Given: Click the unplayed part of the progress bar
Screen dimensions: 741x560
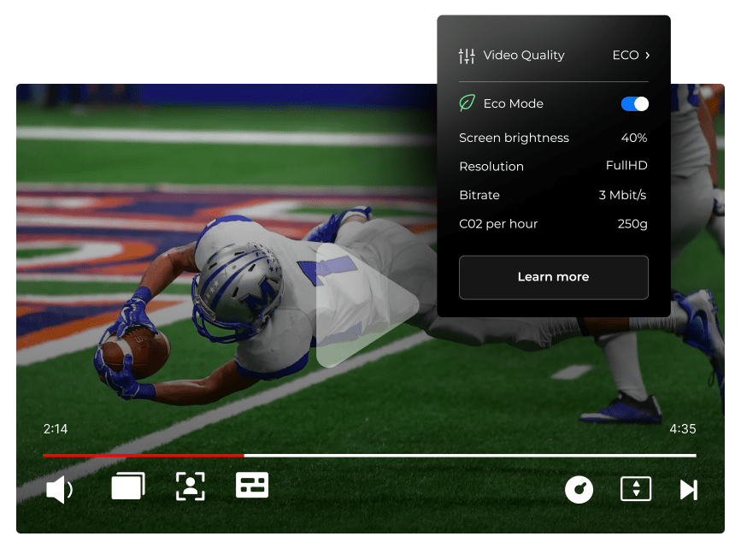Looking at the screenshot, I should [x=470, y=456].
